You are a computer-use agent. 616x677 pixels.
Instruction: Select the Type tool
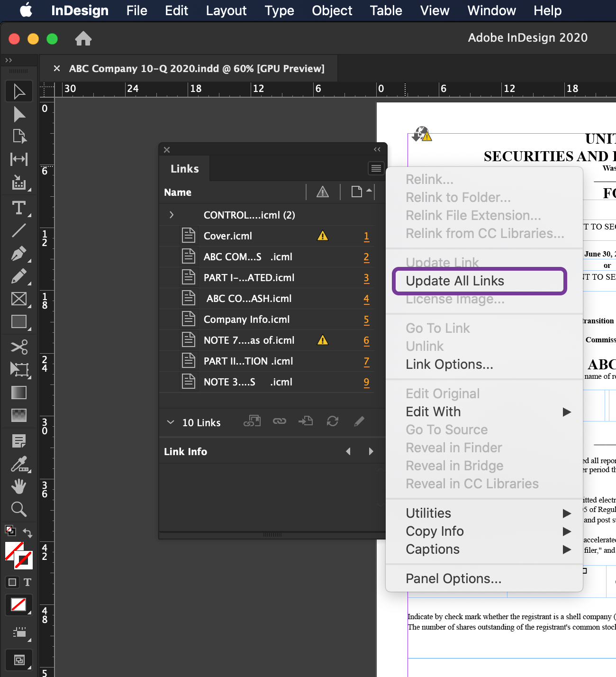[19, 207]
